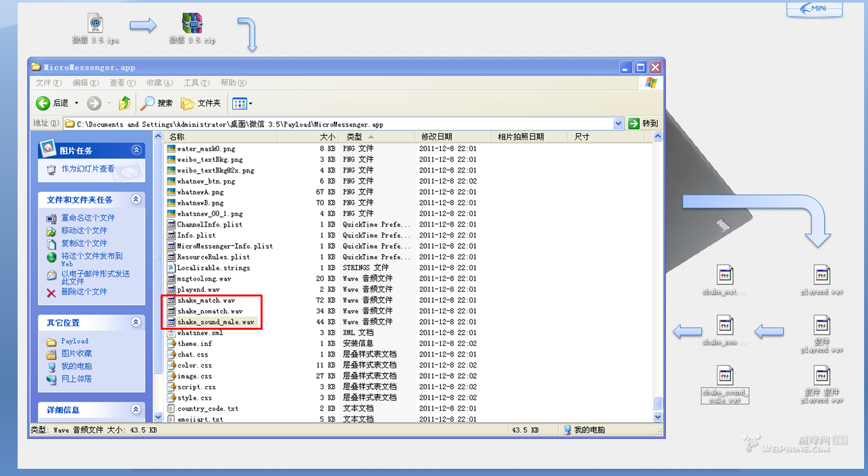
Task: Open the Views dropdown arrow
Action: coord(250,103)
